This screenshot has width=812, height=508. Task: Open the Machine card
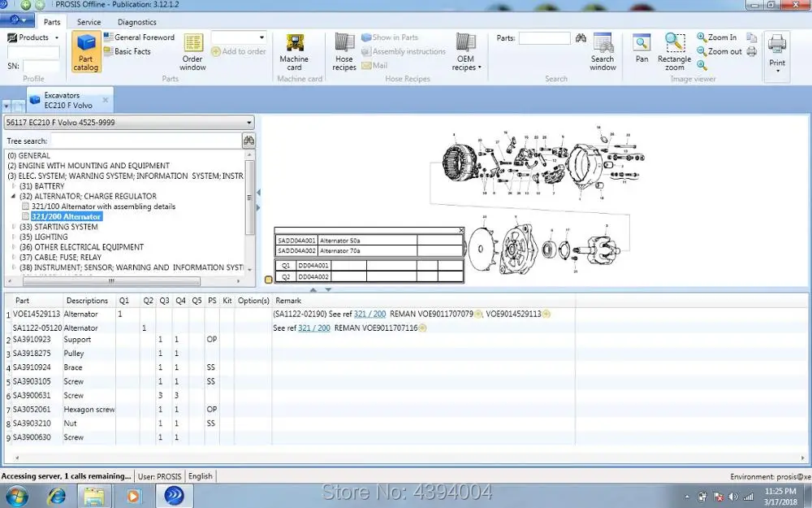click(x=294, y=52)
